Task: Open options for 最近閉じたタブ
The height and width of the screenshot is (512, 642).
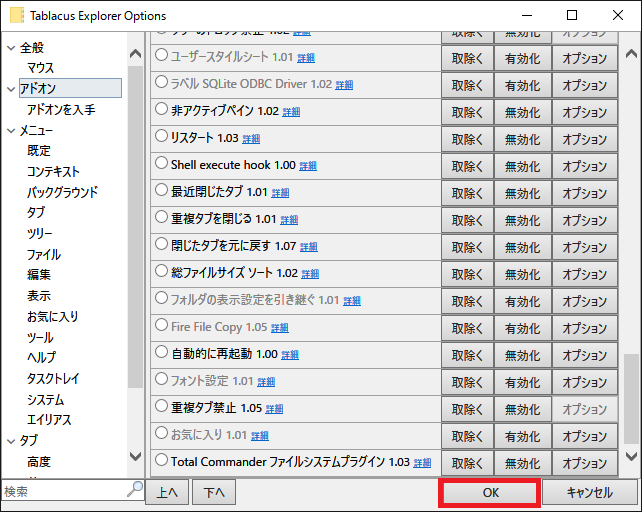Action: (585, 193)
